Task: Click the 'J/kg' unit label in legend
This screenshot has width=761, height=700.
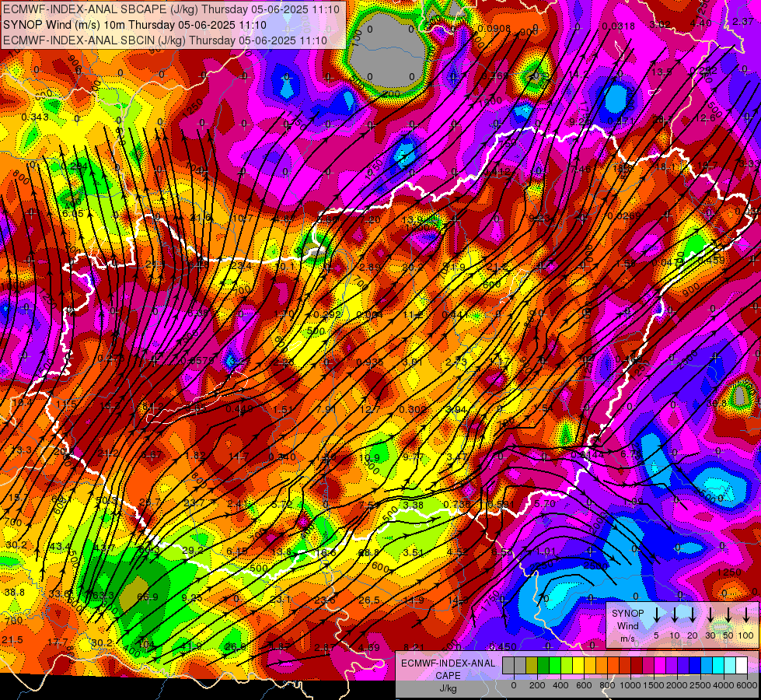Action: [x=448, y=688]
